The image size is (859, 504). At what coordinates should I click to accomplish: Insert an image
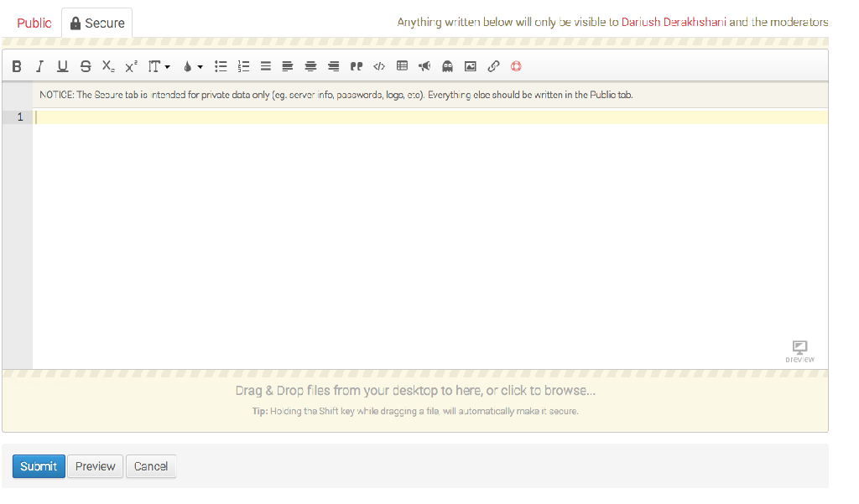[x=471, y=66]
